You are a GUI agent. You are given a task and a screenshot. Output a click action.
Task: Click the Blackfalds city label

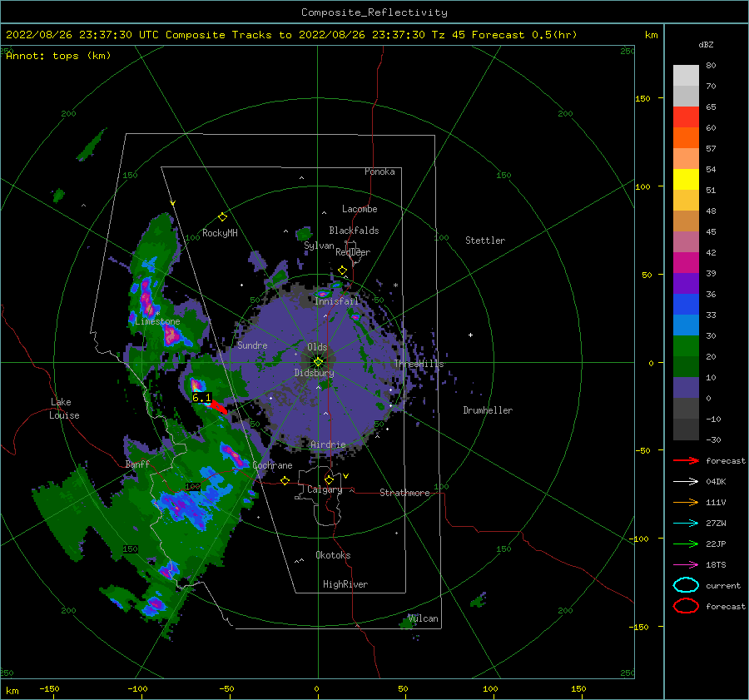[x=354, y=231]
